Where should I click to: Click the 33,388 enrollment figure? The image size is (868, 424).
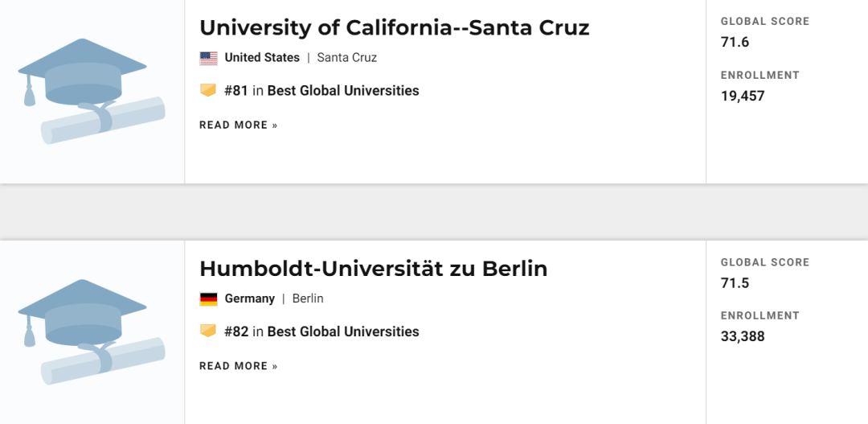pyautogui.click(x=743, y=337)
